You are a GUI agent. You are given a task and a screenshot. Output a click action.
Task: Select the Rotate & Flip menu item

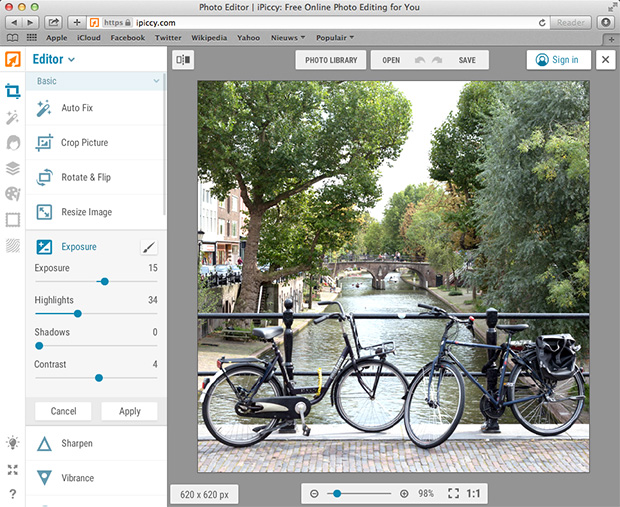coord(95,177)
